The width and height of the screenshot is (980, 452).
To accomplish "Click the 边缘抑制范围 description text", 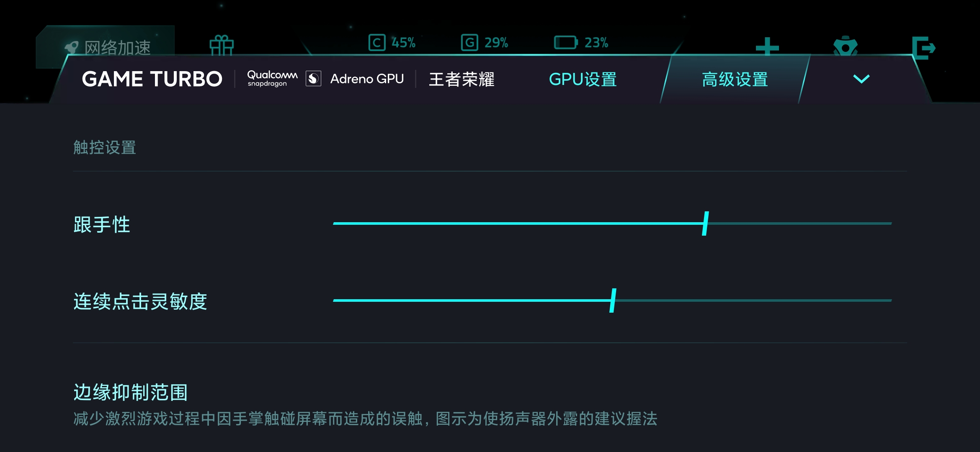I will pos(365,419).
